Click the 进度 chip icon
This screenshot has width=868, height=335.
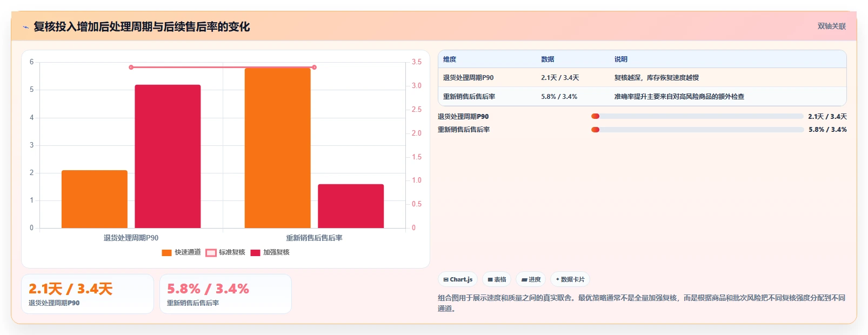(524, 280)
